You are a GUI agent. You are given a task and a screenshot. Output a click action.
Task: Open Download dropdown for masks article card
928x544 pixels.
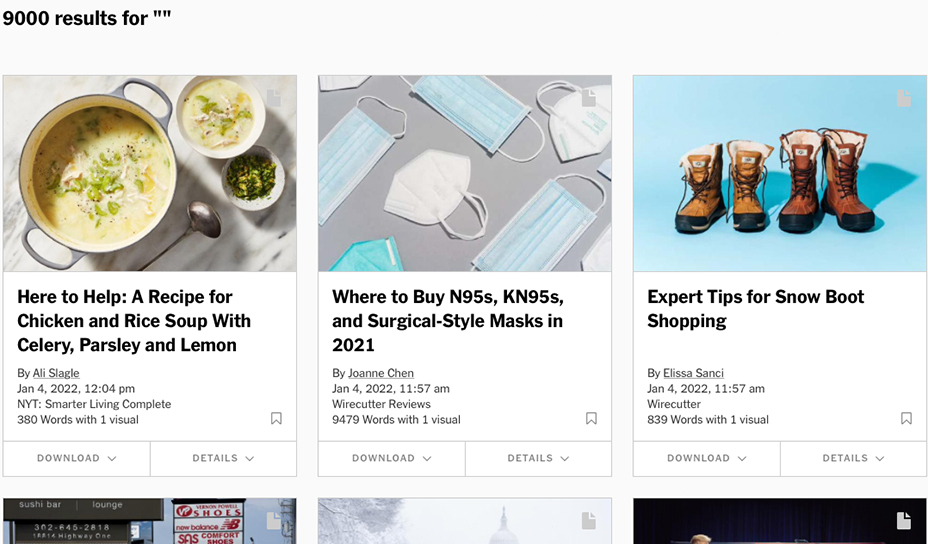pos(392,458)
